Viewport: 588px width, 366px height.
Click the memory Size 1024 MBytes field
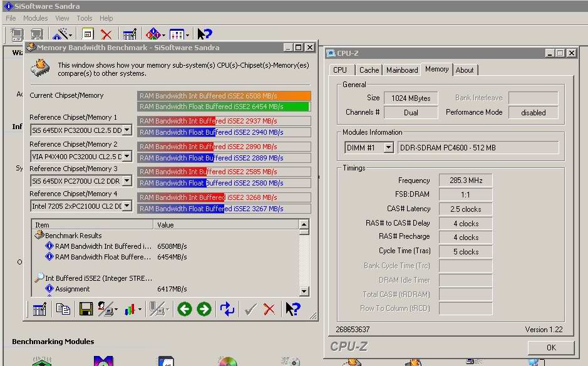pyautogui.click(x=411, y=98)
